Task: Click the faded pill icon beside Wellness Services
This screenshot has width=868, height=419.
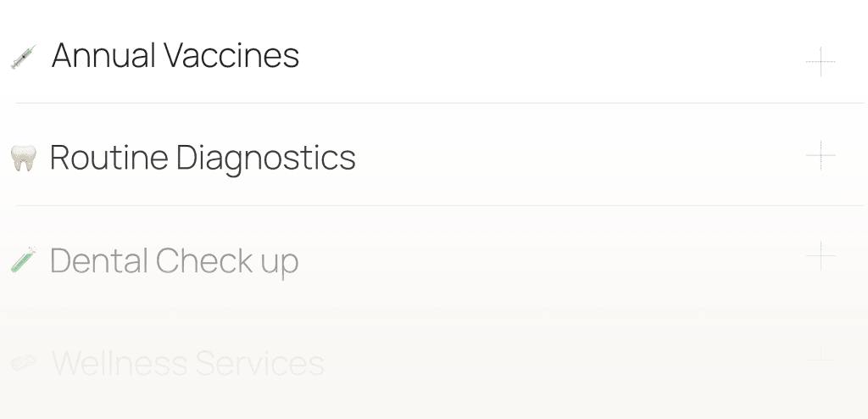Action: coord(24,363)
